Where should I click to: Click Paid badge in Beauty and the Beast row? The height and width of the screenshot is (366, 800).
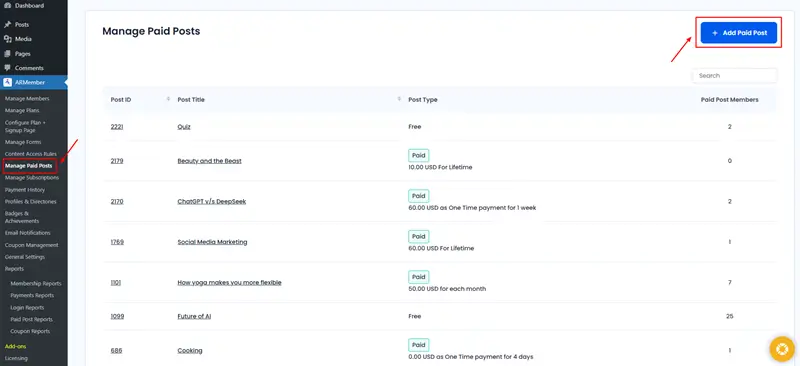click(x=418, y=155)
